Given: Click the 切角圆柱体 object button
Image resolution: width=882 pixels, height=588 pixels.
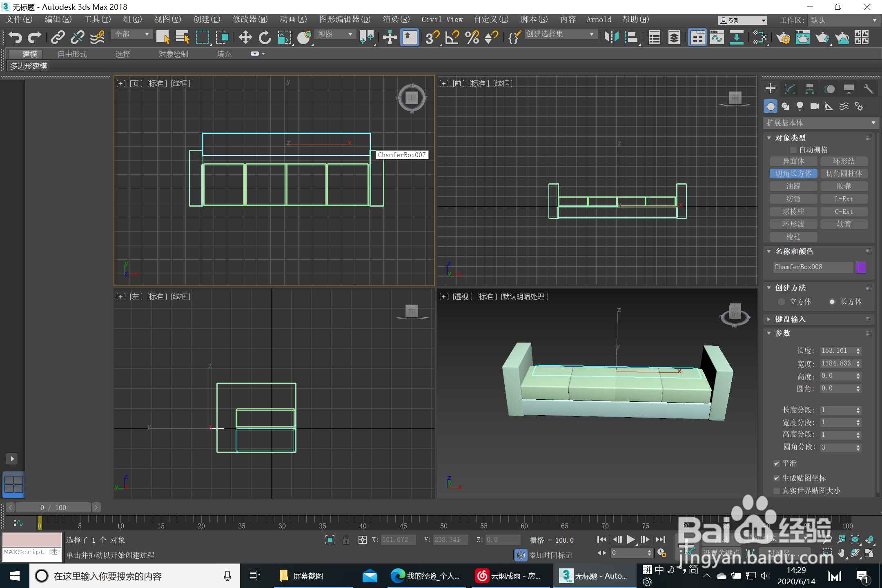Looking at the screenshot, I should tap(844, 174).
